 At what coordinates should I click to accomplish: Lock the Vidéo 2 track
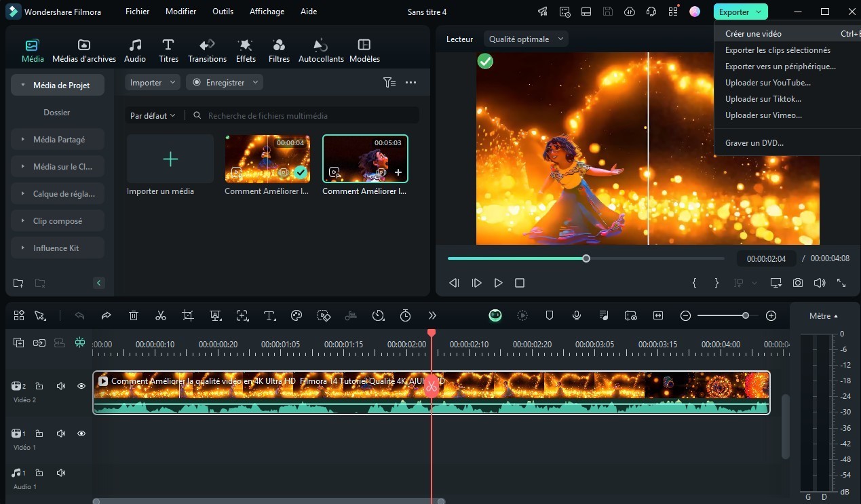click(x=39, y=386)
